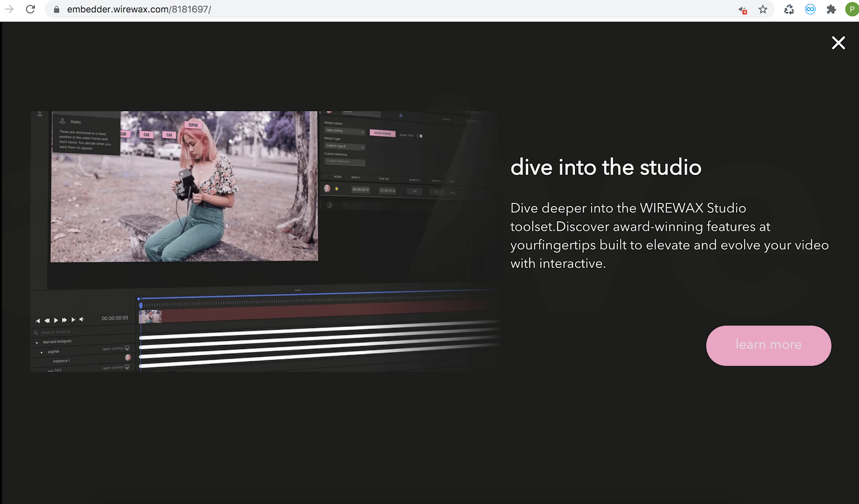This screenshot has width=859, height=504.
Task: Click the pink learn more button
Action: tap(768, 345)
